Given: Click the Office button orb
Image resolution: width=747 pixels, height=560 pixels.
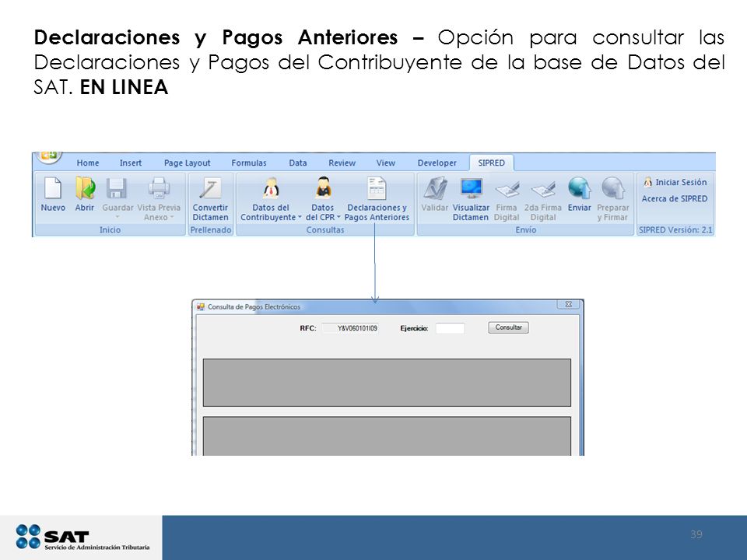Looking at the screenshot, I should point(47,157).
